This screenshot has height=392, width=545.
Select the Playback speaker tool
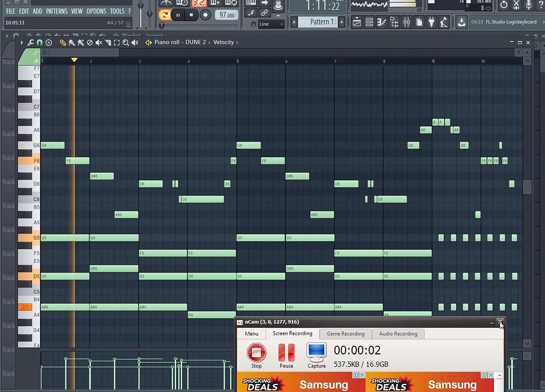(x=135, y=42)
